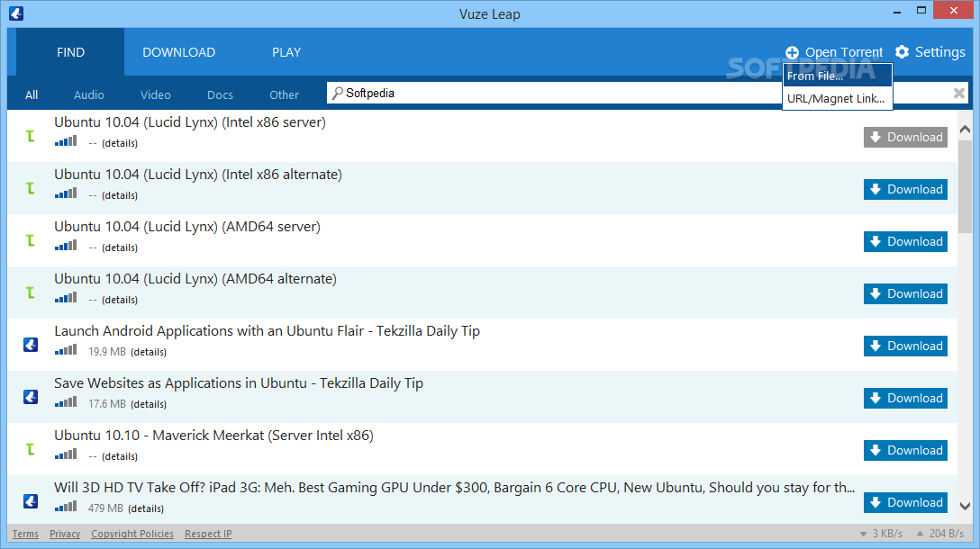Click scrollbar up arrow in results list
The height and width of the screenshot is (549, 980).
point(965,130)
